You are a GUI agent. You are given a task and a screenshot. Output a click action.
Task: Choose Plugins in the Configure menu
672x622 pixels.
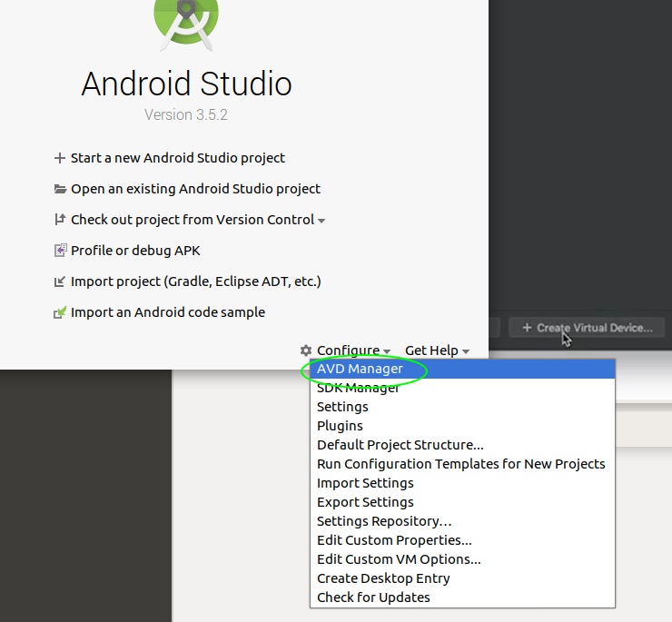coord(340,426)
